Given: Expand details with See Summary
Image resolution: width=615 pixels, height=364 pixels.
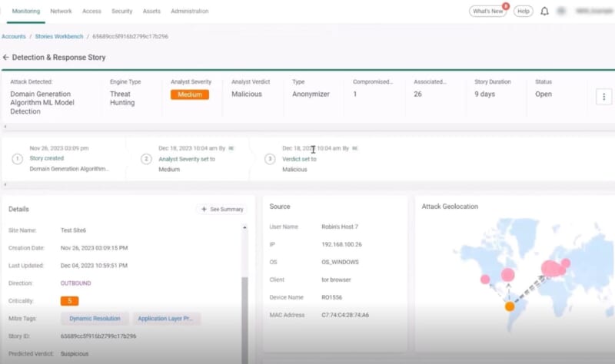Looking at the screenshot, I should (222, 209).
